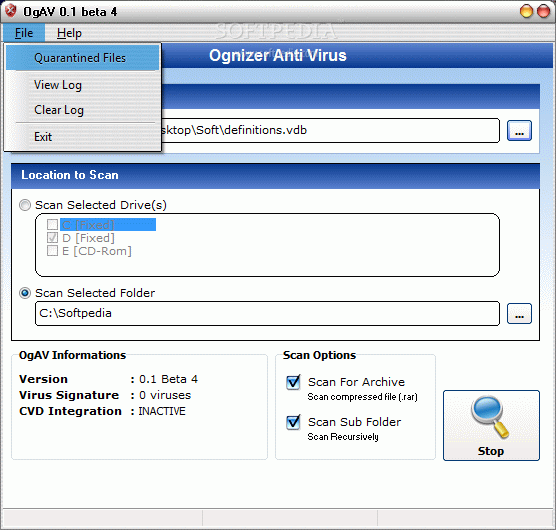556x530 pixels.
Task: Click the 'Ognizer Anti Virus' banner title
Action: 278,55
